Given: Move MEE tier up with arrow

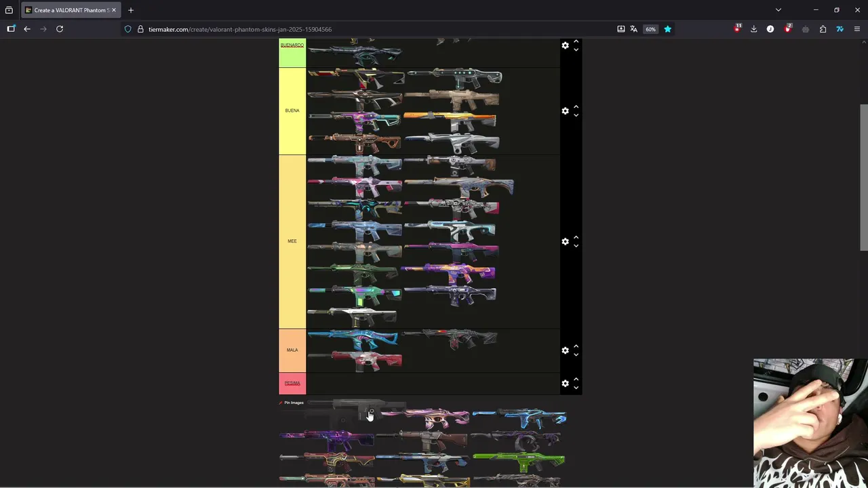Looking at the screenshot, I should [x=576, y=237].
